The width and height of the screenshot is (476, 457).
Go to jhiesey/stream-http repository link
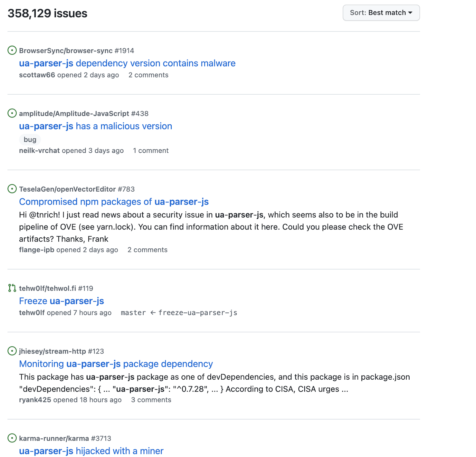point(52,351)
